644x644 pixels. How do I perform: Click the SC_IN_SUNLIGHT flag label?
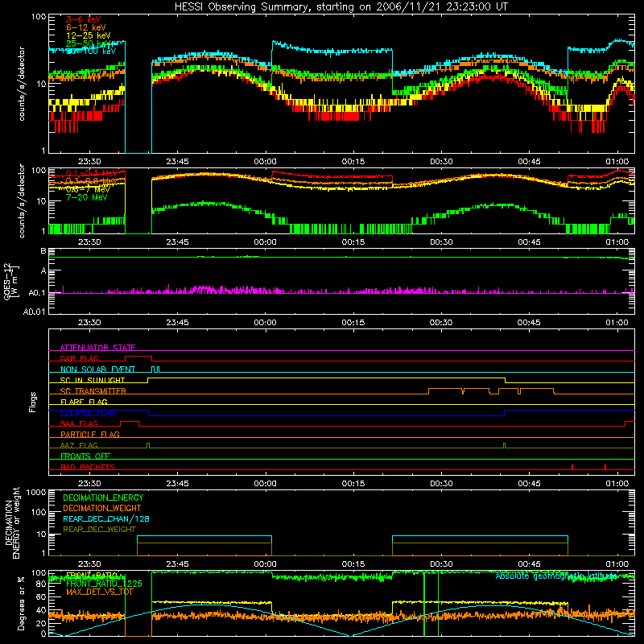click(x=93, y=380)
